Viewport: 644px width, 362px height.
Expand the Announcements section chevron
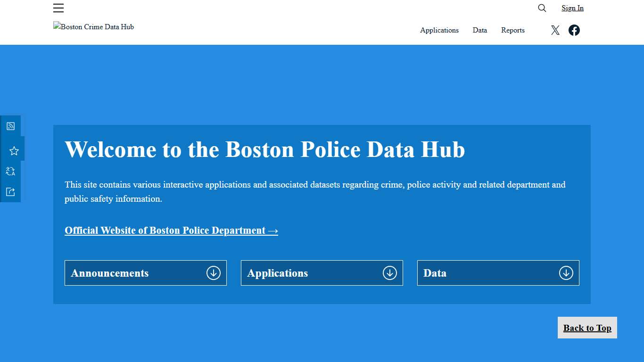point(214,272)
